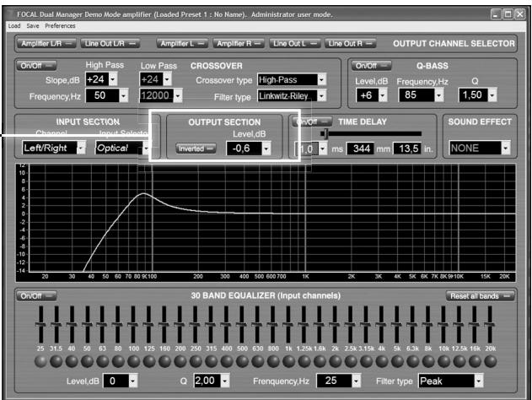Toggle the 30 Band Equalizer On/Off button

click(36, 295)
